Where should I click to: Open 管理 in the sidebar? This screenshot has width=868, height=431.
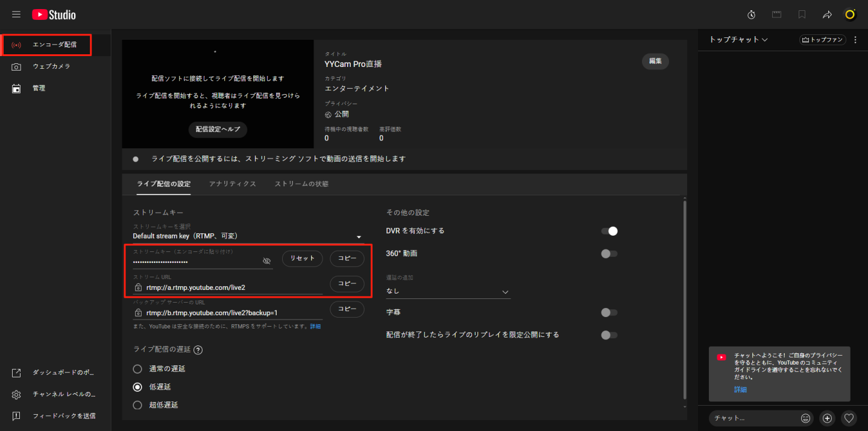(x=55, y=88)
